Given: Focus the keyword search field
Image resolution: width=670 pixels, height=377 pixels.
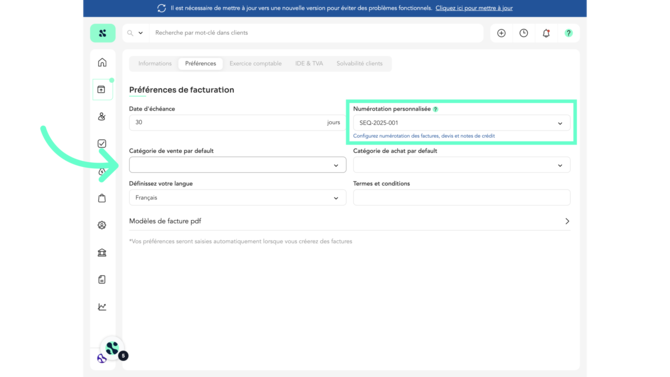Looking at the screenshot, I should pos(315,33).
